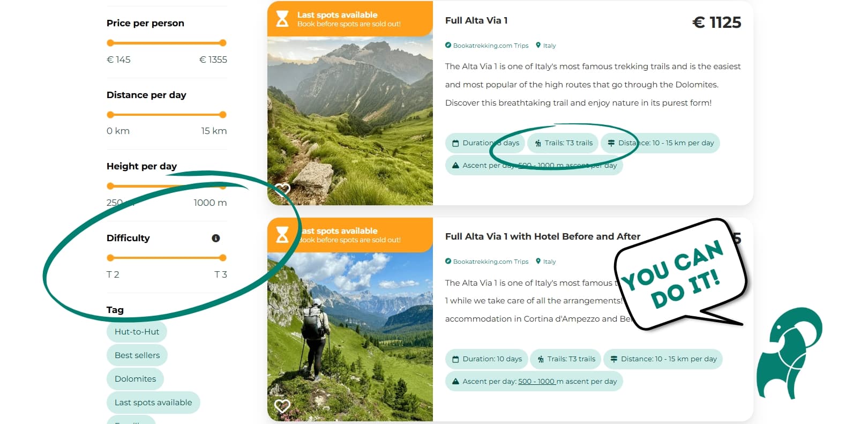Click the hiker icon in second Trails: T3 trails
This screenshot has width=868, height=424.
click(541, 359)
